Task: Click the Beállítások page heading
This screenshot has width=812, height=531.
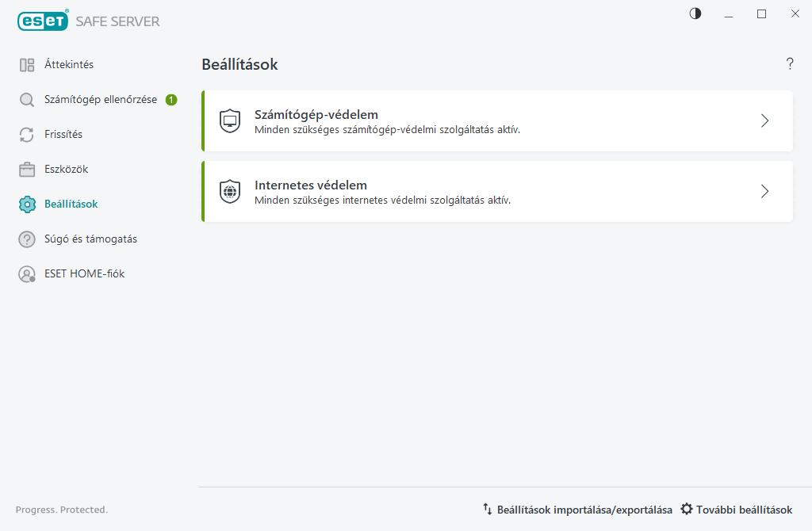Action: coord(239,65)
